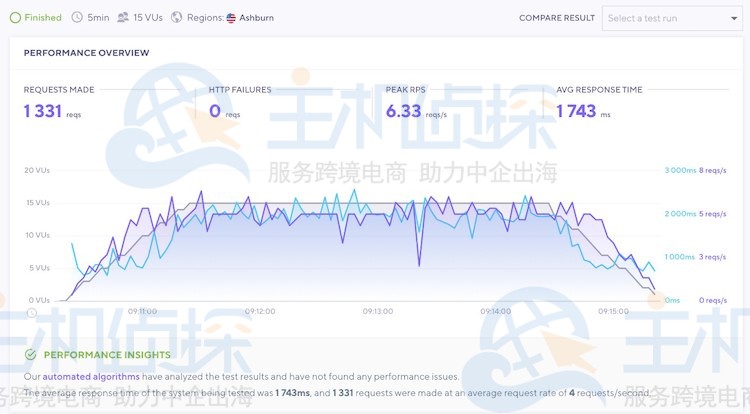Click the 2 000ms axis label
Viewport: 750px width, 414px height.
tap(680, 214)
